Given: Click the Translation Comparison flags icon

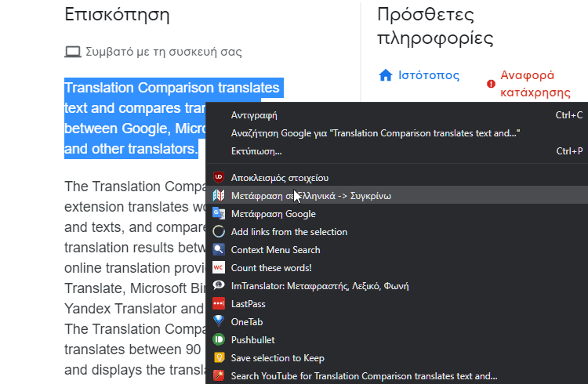Looking at the screenshot, I should click(219, 195).
